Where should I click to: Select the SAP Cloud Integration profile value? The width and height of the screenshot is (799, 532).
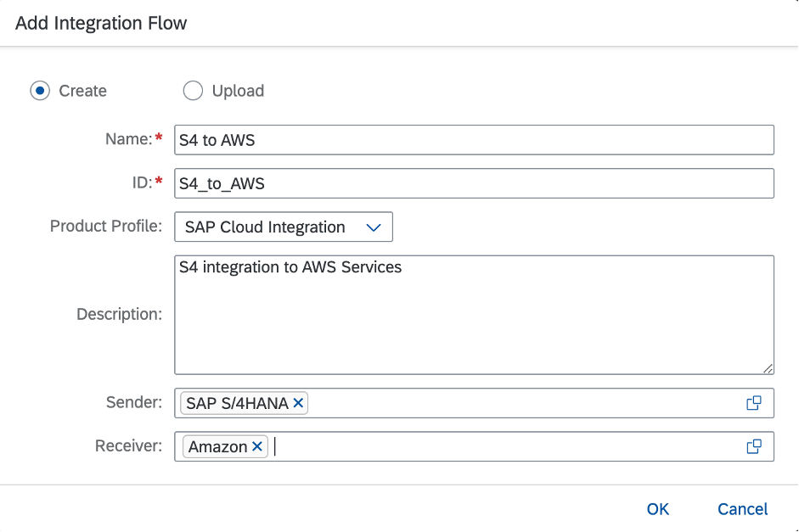[263, 227]
